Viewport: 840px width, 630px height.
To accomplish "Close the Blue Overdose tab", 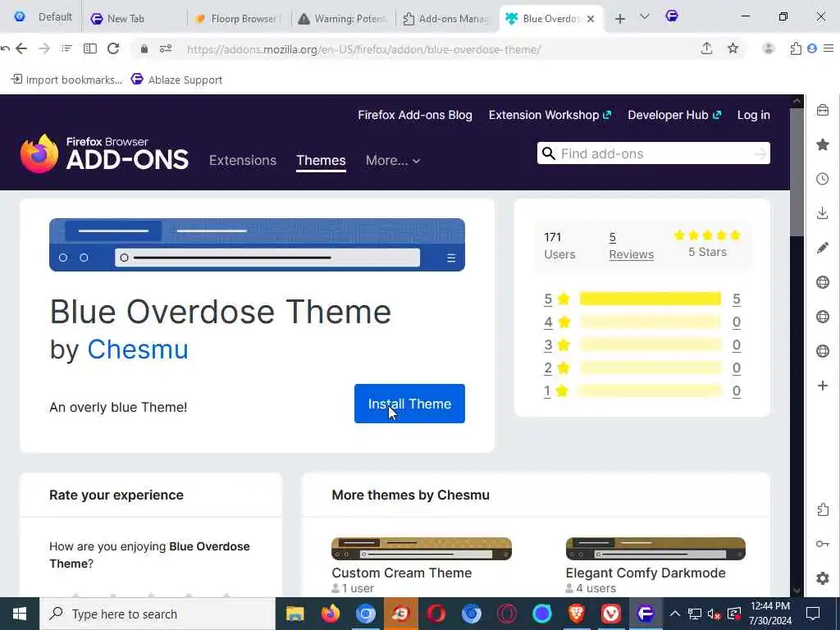I will 591,19.
